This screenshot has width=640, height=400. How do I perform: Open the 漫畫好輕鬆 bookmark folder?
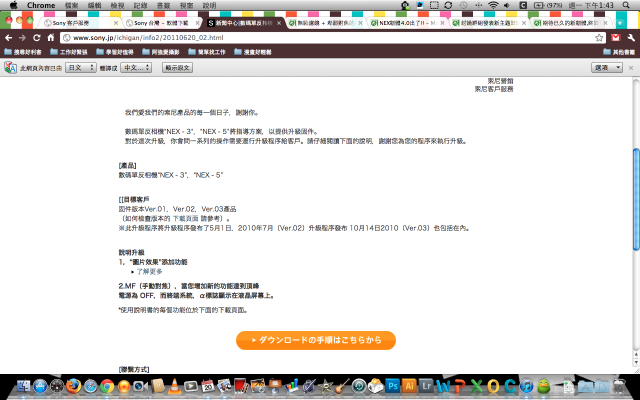[x=253, y=52]
